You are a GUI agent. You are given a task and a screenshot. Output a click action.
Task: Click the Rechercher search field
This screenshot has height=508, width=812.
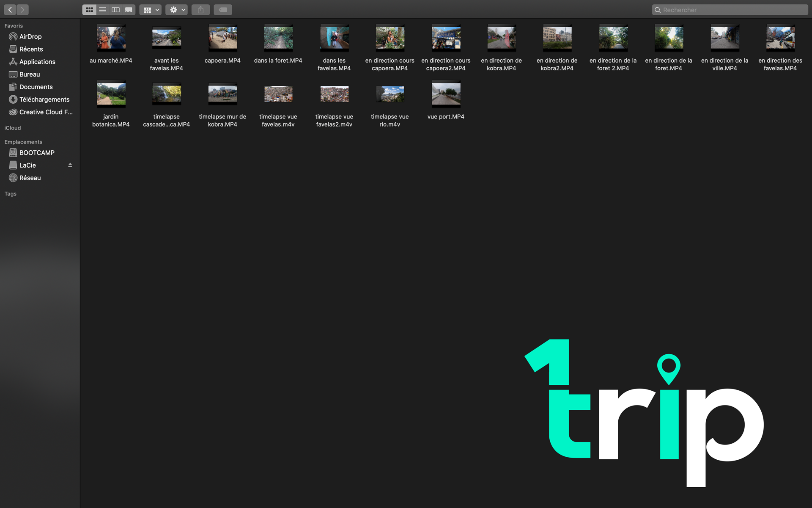click(x=730, y=10)
